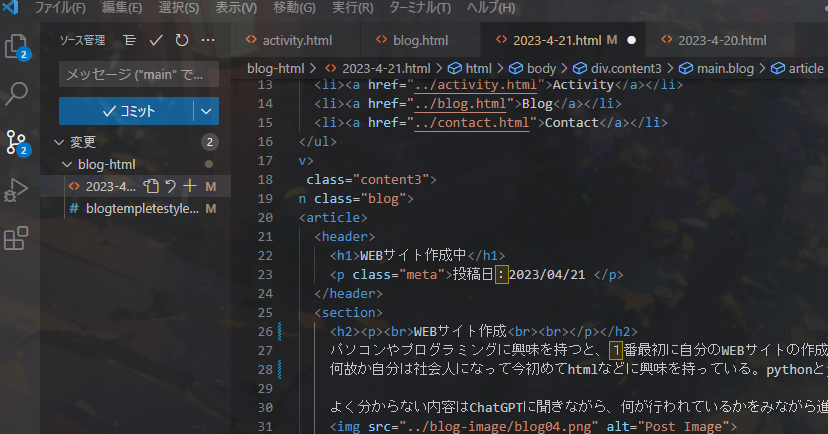Collapse the blog-html folder group
This screenshot has width=828, height=434.
(x=67, y=164)
